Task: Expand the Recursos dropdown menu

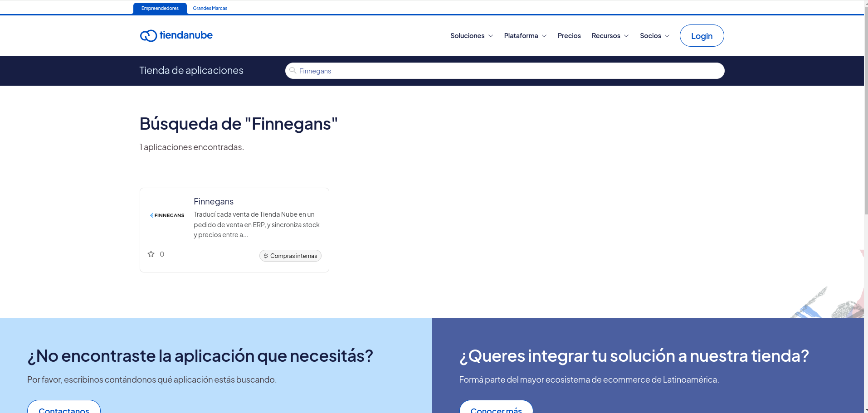Action: (610, 36)
